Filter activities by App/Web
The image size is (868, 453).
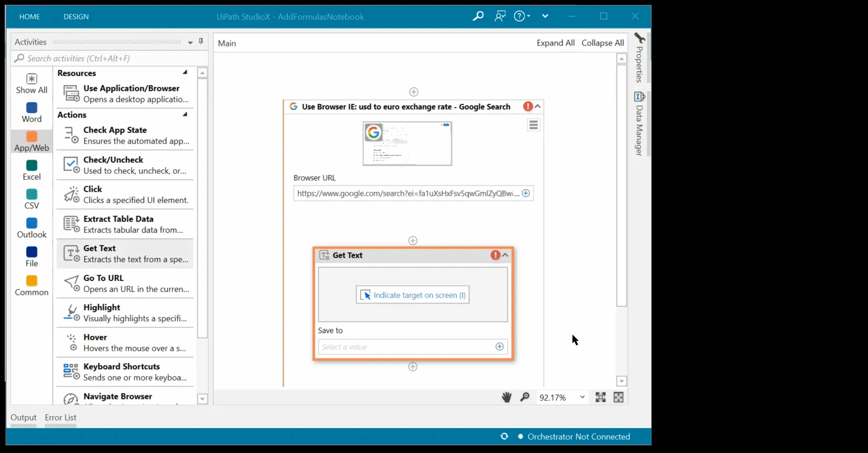pos(32,141)
